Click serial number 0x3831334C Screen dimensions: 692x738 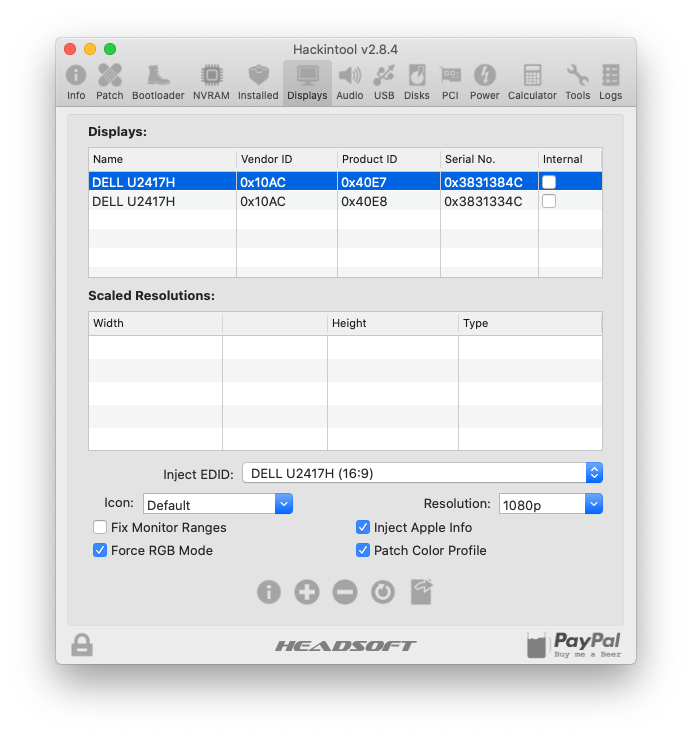click(483, 201)
